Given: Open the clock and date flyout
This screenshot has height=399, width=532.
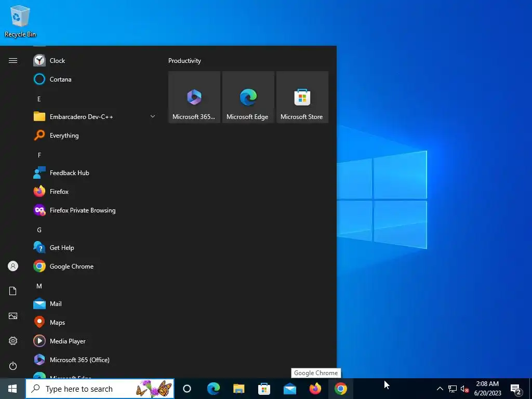Looking at the screenshot, I should [487, 389].
